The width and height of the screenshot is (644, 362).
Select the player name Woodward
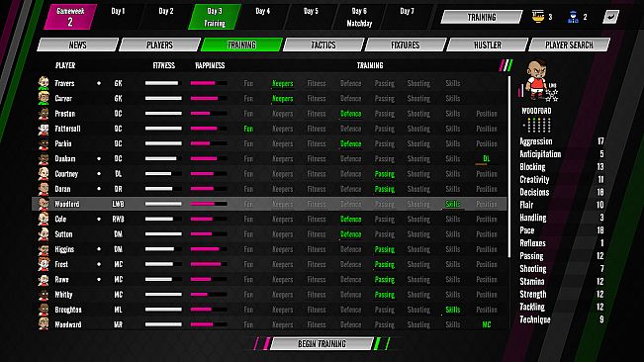[68, 324]
